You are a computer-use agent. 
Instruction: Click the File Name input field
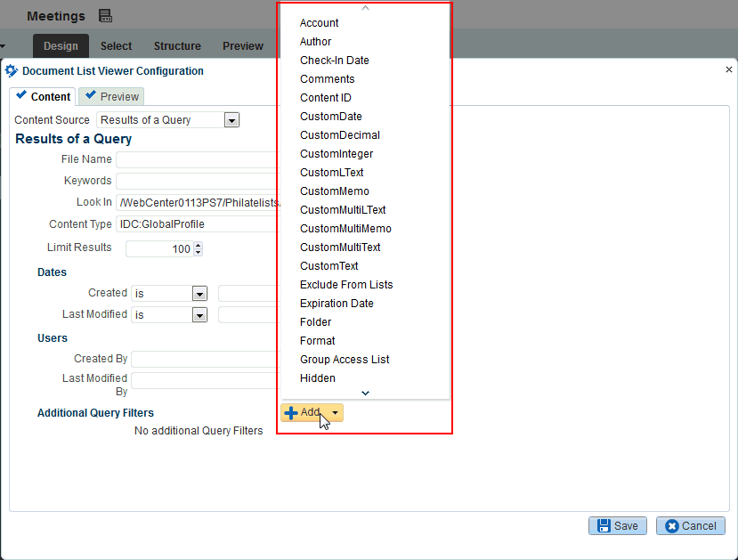(199, 159)
